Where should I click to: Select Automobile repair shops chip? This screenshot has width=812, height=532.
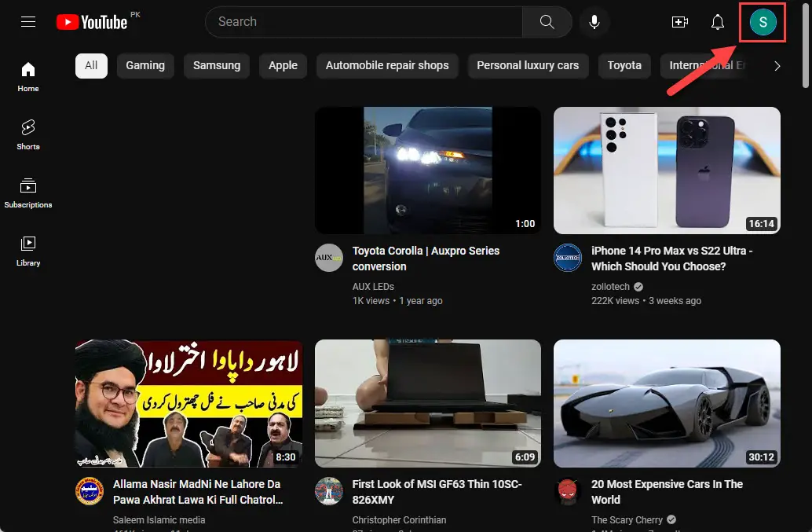pyautogui.click(x=387, y=66)
